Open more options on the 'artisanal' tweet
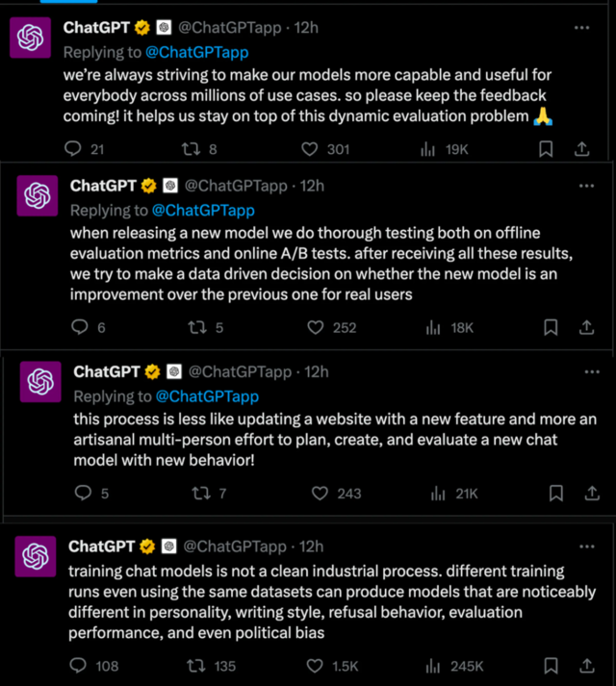The height and width of the screenshot is (686, 616). (591, 371)
